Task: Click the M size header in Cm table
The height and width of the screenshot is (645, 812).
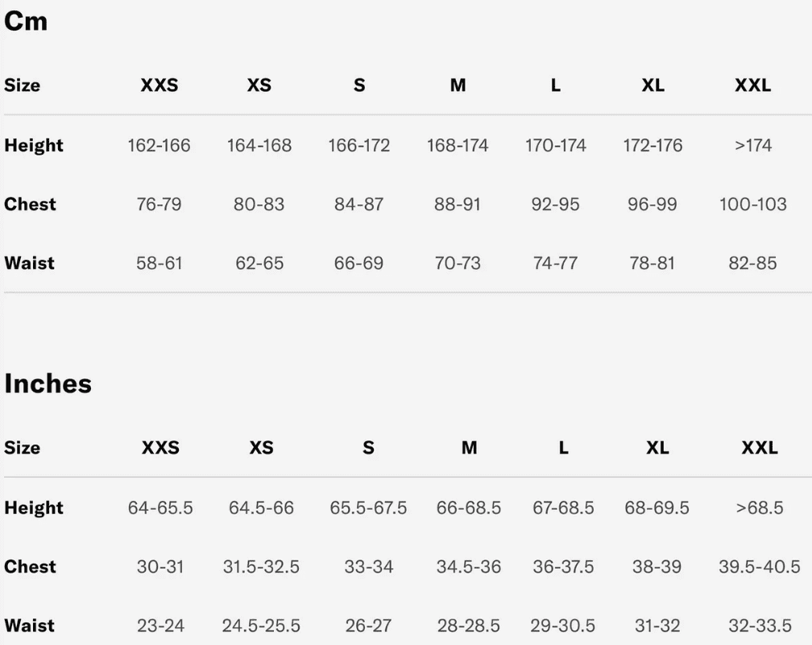Action: click(x=458, y=85)
